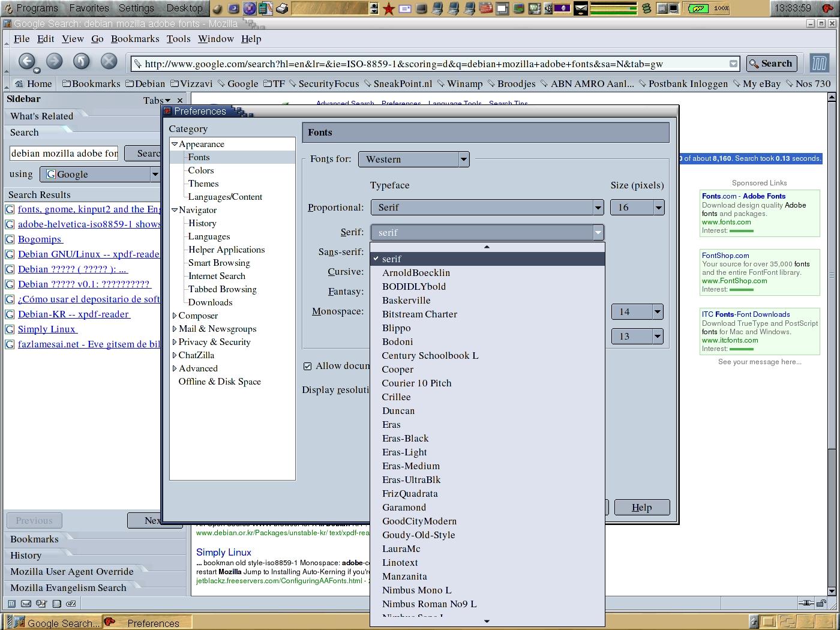Open Mail from the status bar envelope icon

coord(26,604)
